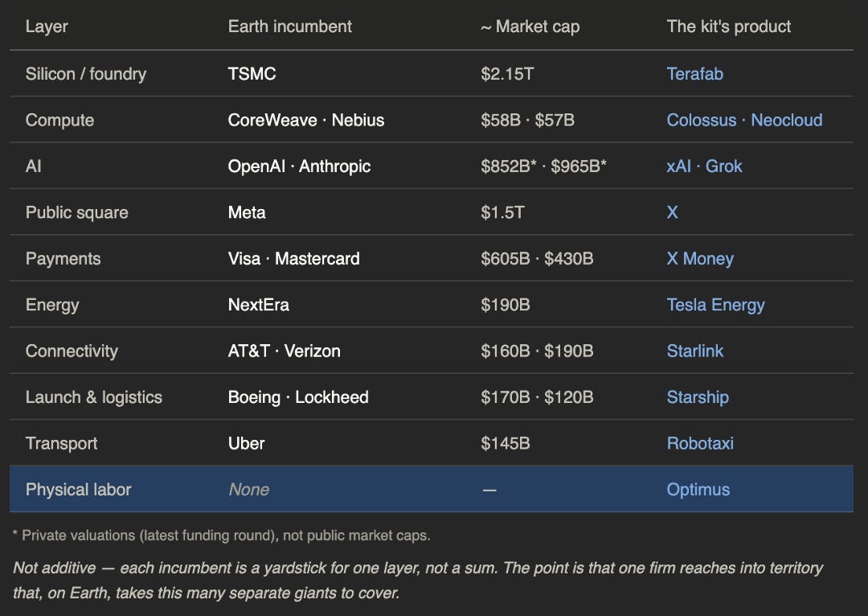Image resolution: width=868 pixels, height=616 pixels.
Task: Open the Starlink link
Action: coord(694,351)
